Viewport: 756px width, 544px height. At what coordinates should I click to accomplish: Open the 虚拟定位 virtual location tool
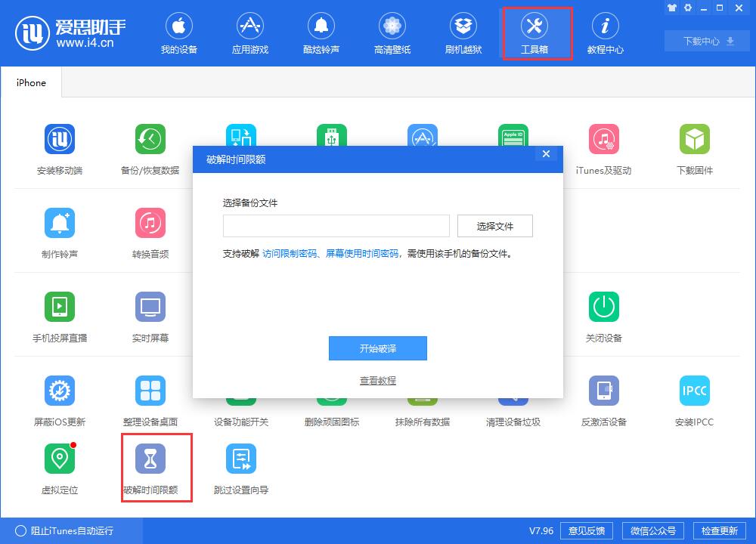click(60, 466)
